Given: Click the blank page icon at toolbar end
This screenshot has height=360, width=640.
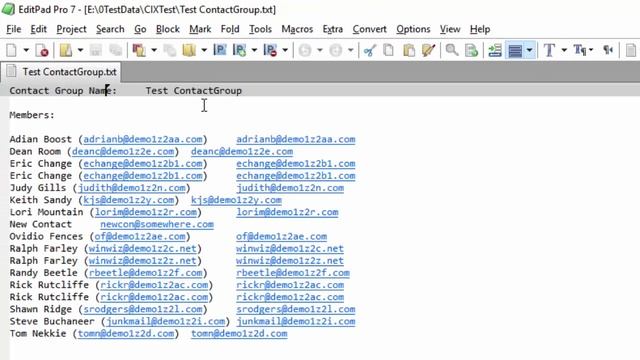Looking at the screenshot, I should point(631,51).
